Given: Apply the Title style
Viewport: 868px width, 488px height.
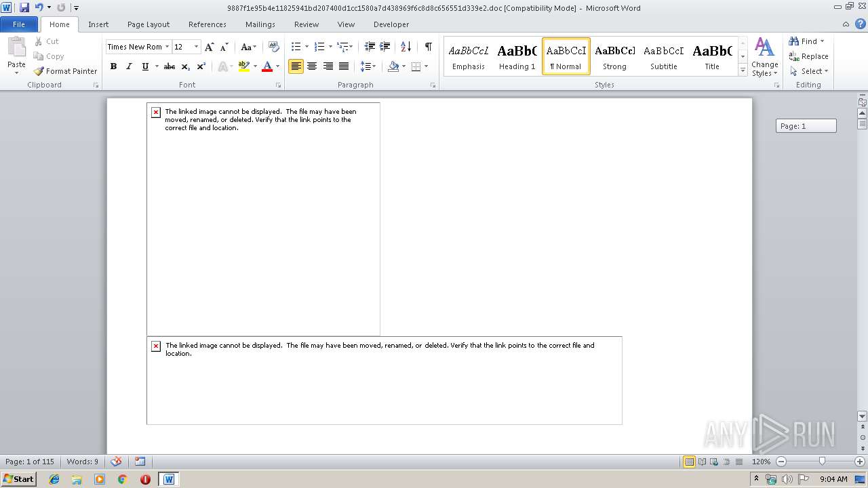Looking at the screenshot, I should (x=712, y=56).
